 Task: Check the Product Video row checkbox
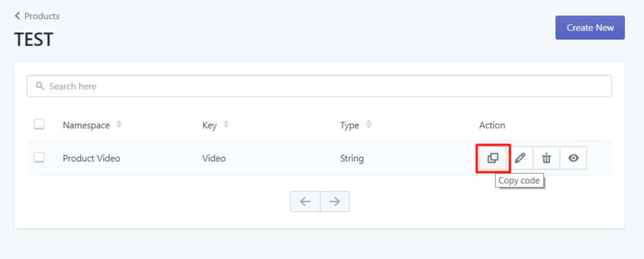39,158
